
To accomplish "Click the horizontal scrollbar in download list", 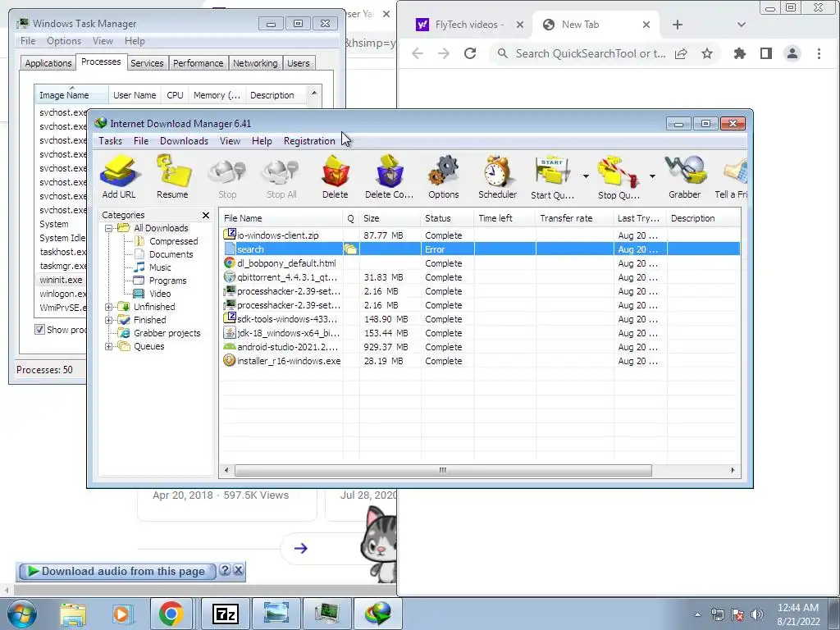I will click(x=443, y=470).
